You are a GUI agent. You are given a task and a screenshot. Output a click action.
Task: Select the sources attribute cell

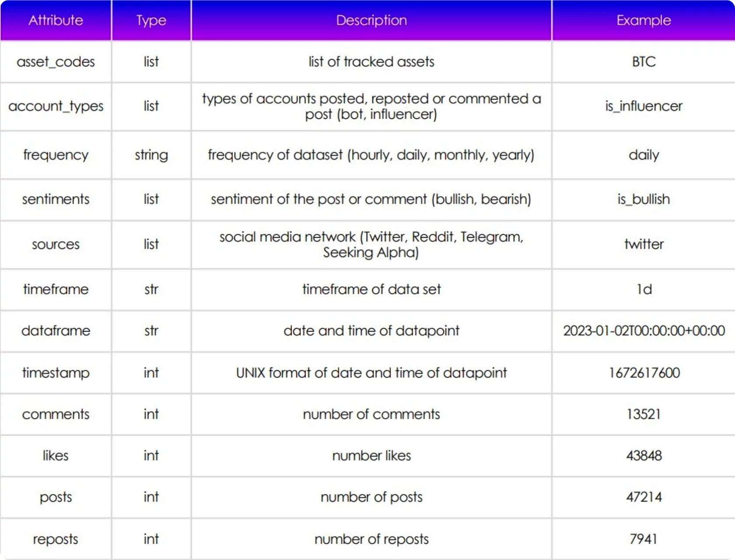56,244
